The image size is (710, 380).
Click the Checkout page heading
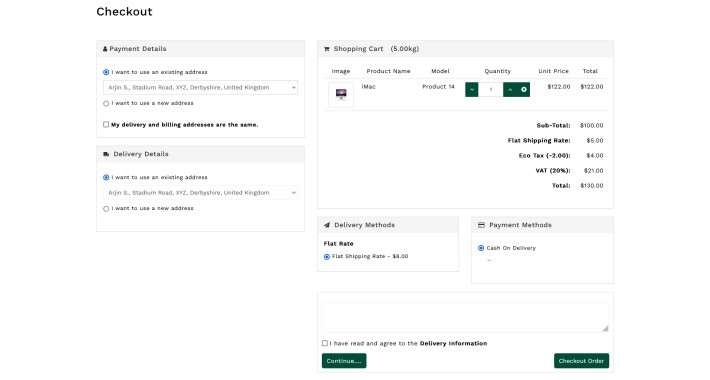point(125,12)
